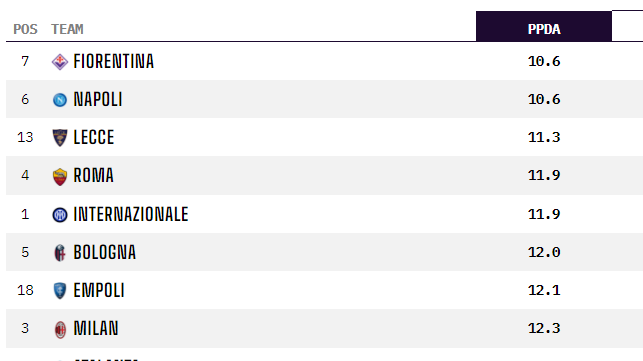The image size is (643, 361).
Task: Click the Milan club crest icon
Action: tap(60, 329)
